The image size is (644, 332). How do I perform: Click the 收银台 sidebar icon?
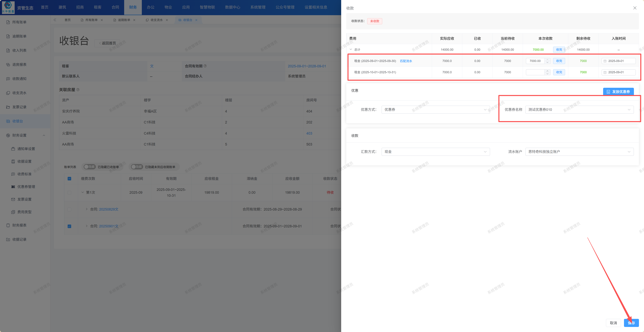8,121
